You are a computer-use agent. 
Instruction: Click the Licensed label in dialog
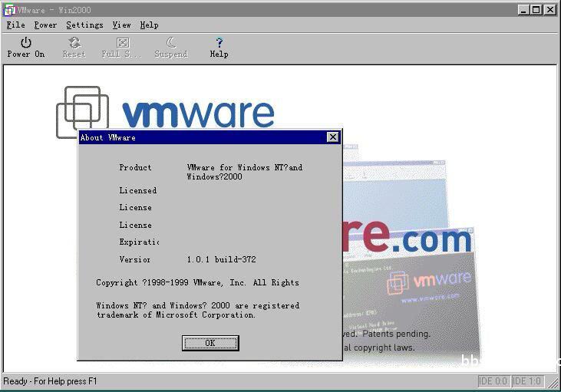coord(137,190)
